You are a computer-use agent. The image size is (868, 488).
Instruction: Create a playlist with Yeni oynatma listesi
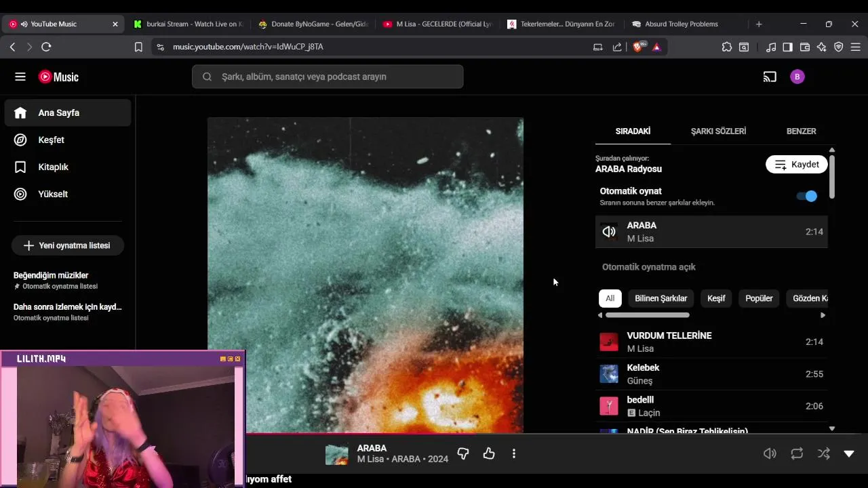click(67, 245)
